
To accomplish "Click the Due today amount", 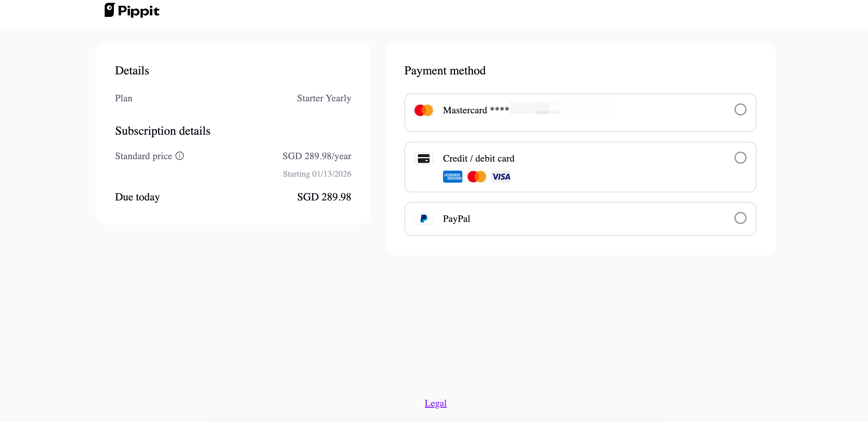I will [324, 197].
